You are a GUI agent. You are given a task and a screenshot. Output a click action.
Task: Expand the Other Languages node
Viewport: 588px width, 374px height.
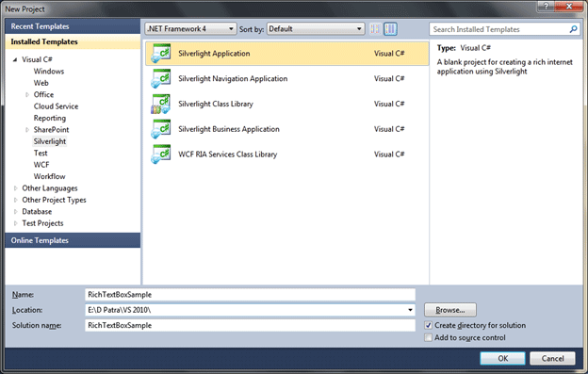pyautogui.click(x=15, y=188)
